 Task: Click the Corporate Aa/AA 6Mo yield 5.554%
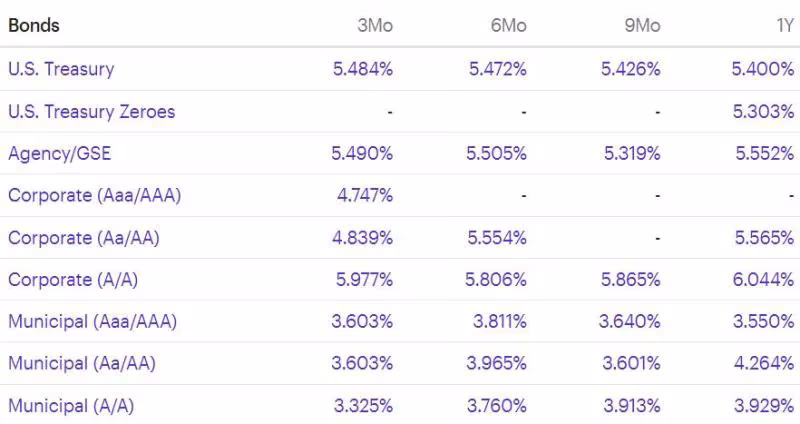(x=497, y=238)
